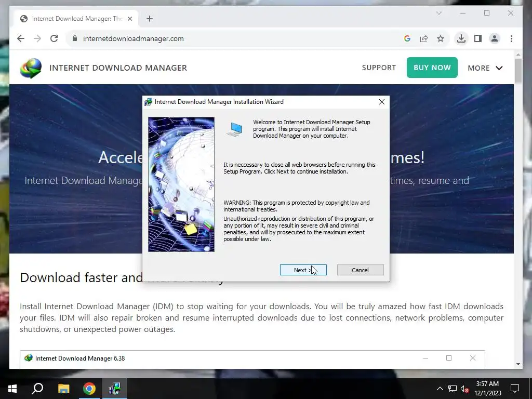Open Windows search from taskbar
The width and height of the screenshot is (532, 399).
click(37, 389)
